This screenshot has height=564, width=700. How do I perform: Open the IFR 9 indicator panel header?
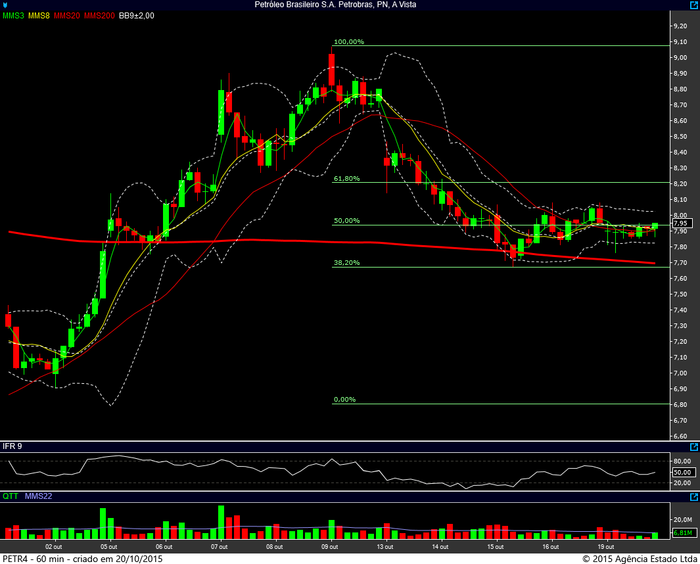(13, 445)
